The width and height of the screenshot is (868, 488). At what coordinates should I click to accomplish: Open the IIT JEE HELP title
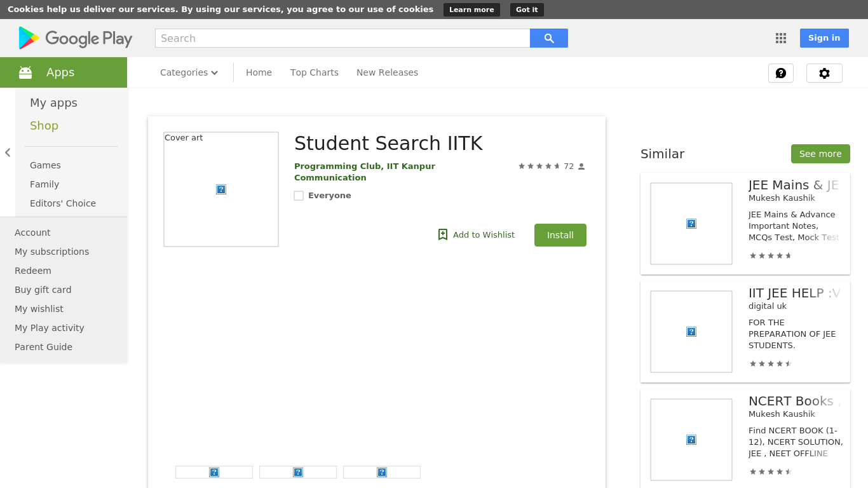click(x=794, y=293)
